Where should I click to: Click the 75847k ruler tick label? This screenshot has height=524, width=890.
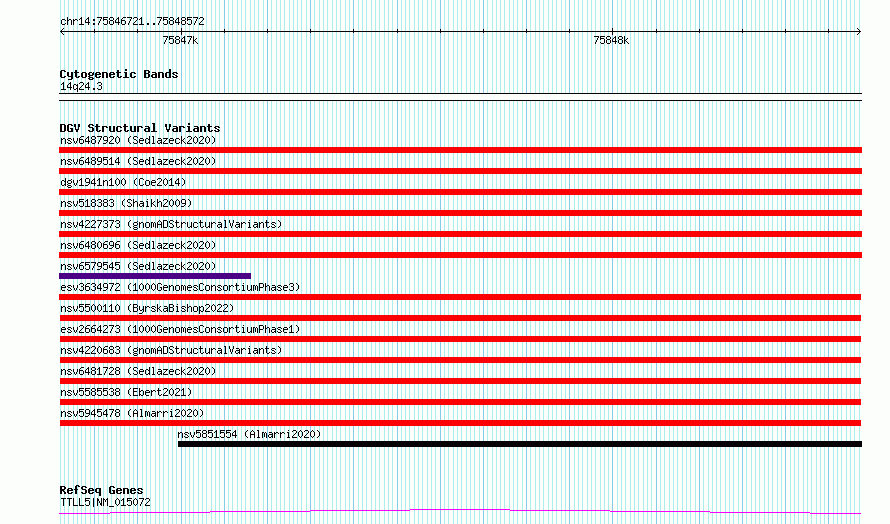(x=180, y=41)
